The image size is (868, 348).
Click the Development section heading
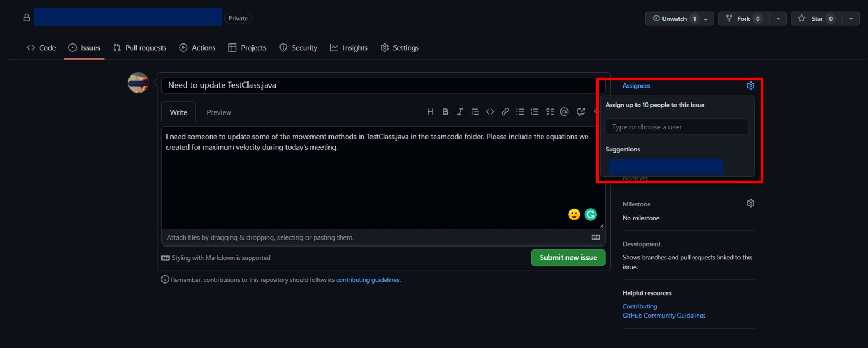point(641,244)
